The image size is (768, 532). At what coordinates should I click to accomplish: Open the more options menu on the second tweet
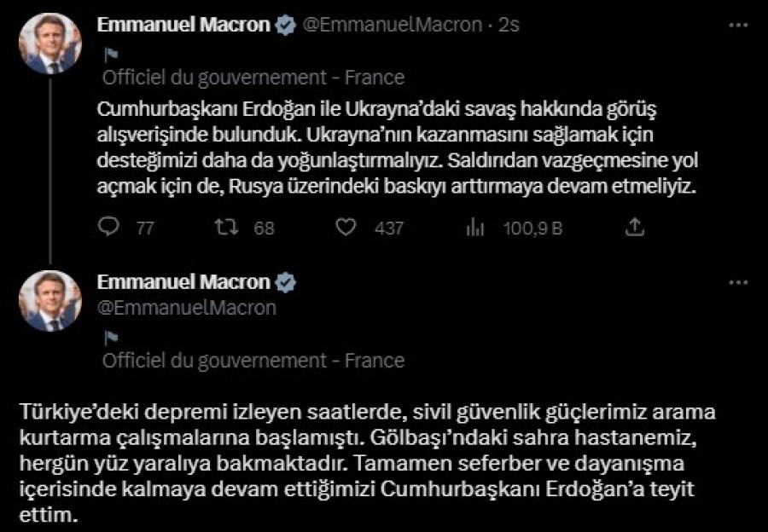click(737, 282)
